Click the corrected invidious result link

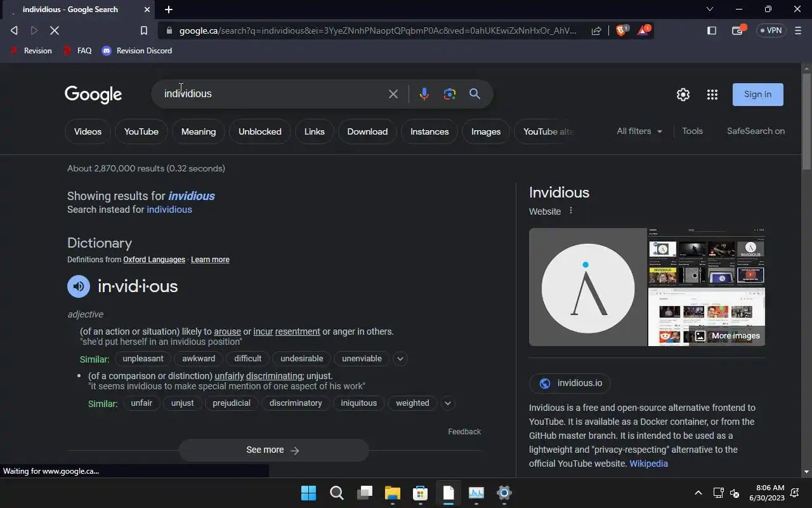pos(192,196)
